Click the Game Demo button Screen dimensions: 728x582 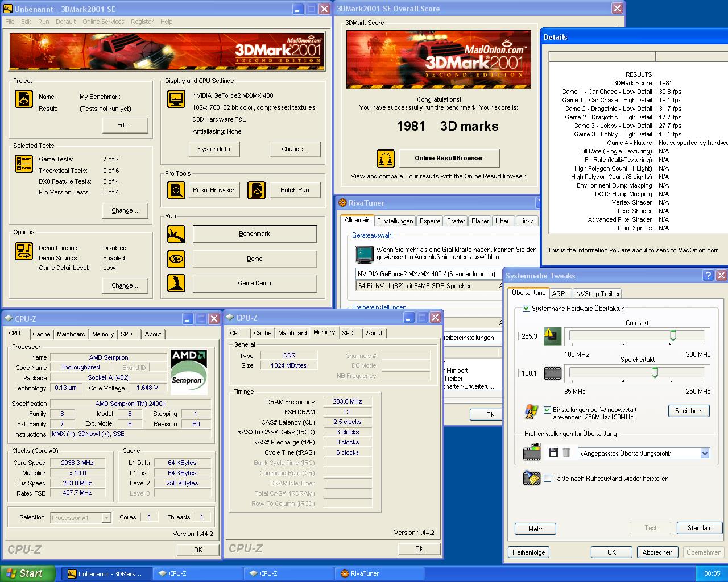coord(255,283)
